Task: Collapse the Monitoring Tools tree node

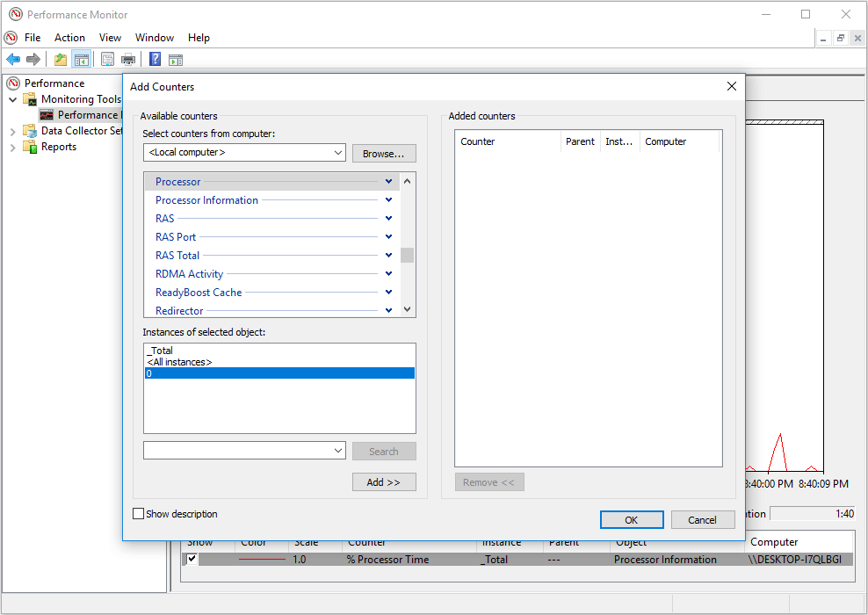Action: coord(12,99)
